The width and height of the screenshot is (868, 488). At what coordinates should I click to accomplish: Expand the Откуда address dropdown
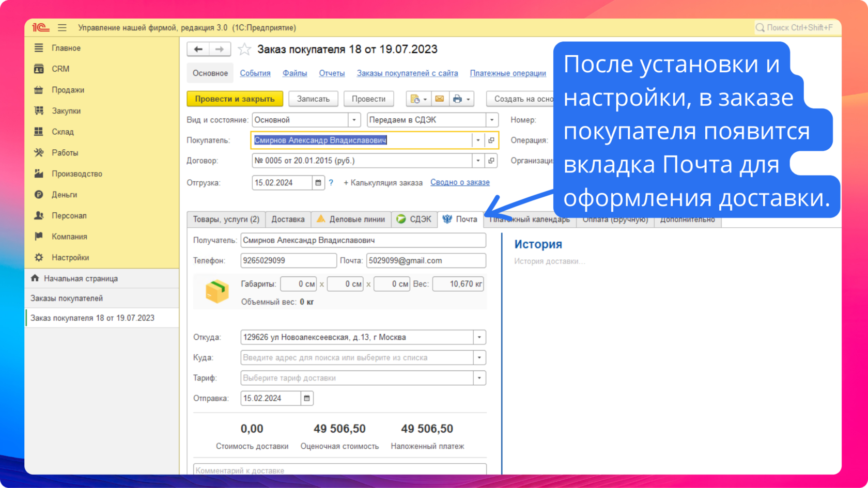pos(479,337)
